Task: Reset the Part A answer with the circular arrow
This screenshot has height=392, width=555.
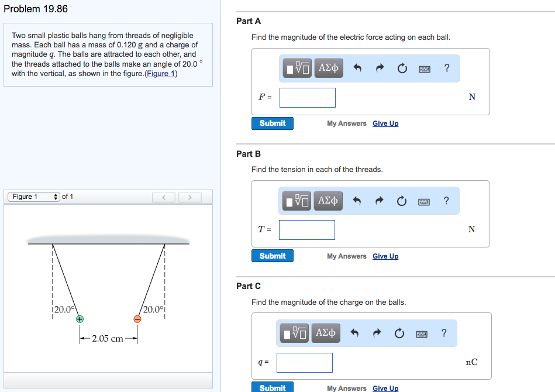Action: click(x=402, y=68)
